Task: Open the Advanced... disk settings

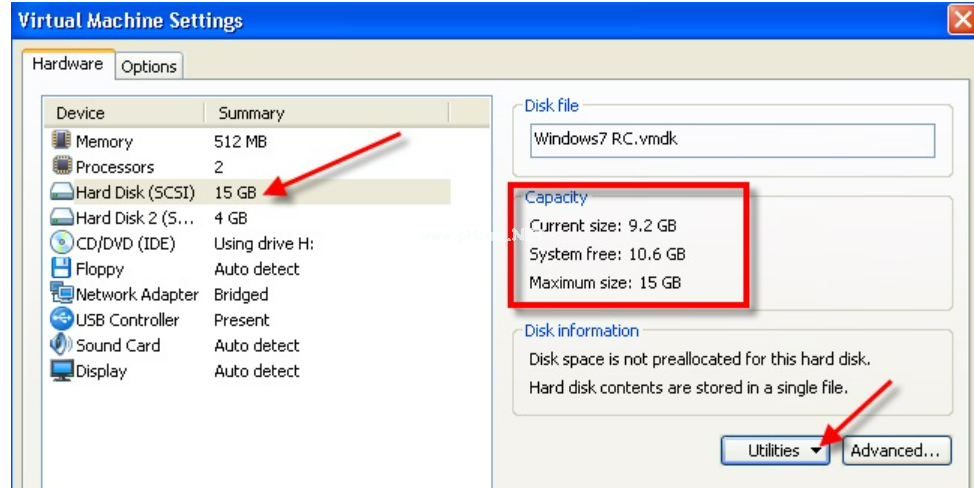Action: [x=895, y=451]
